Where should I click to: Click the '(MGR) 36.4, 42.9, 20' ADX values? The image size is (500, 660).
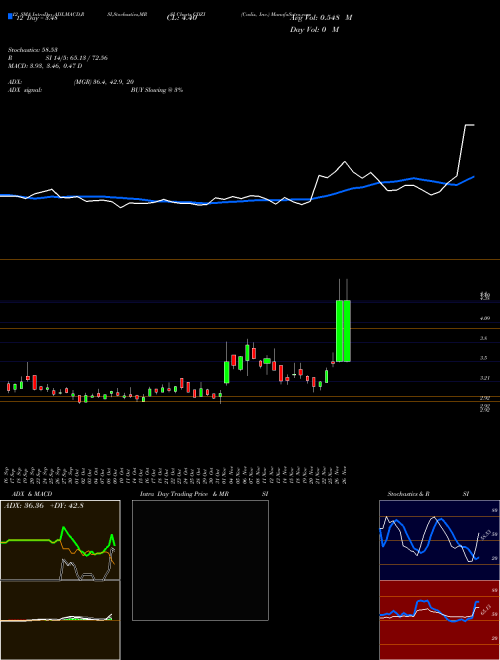(x=104, y=82)
